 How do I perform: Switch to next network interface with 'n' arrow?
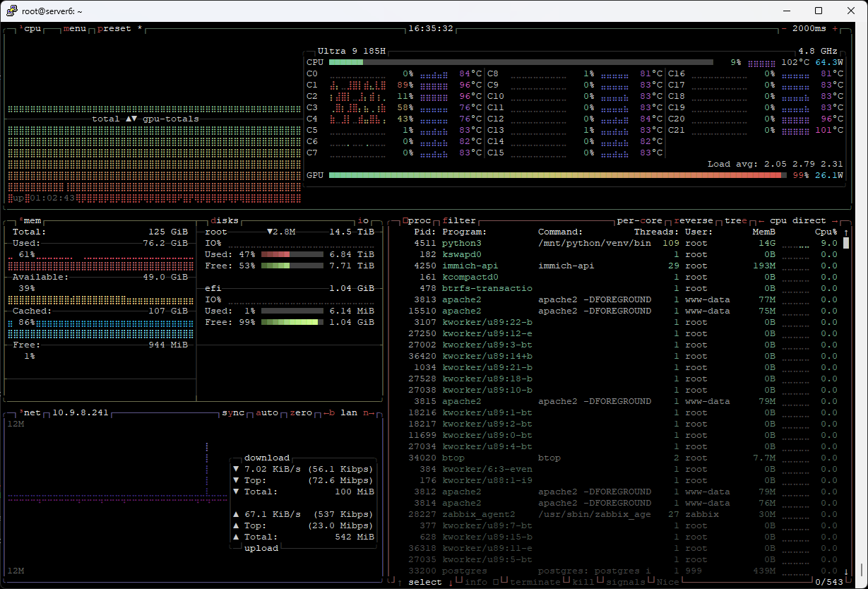pos(368,412)
